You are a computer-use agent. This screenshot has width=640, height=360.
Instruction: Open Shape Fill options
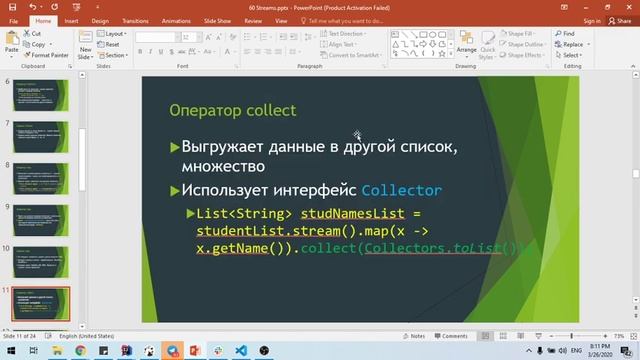[517, 33]
